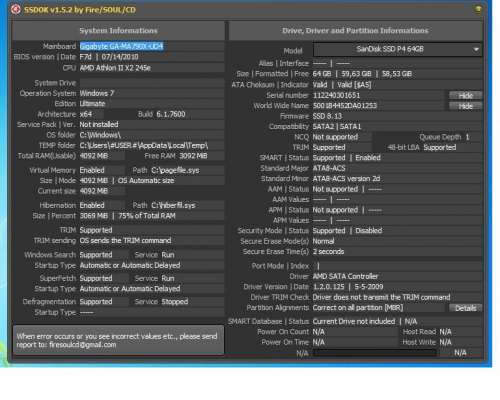Select the Host Read value N/A

click(445, 332)
